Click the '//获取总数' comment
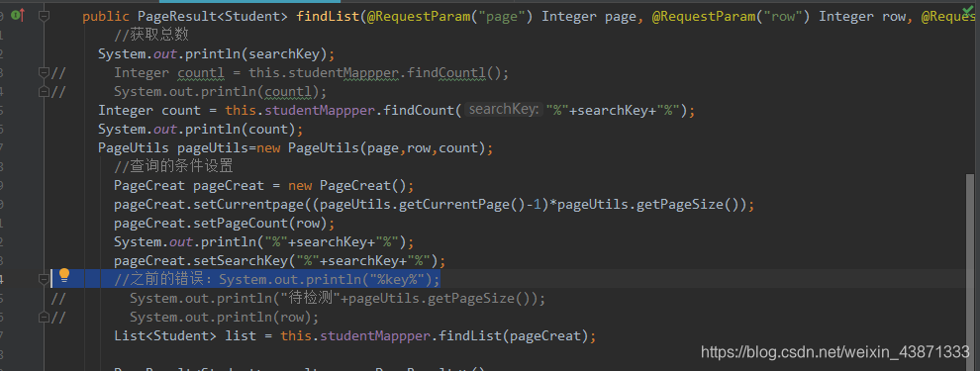This screenshot has width=980, height=371. [151, 35]
